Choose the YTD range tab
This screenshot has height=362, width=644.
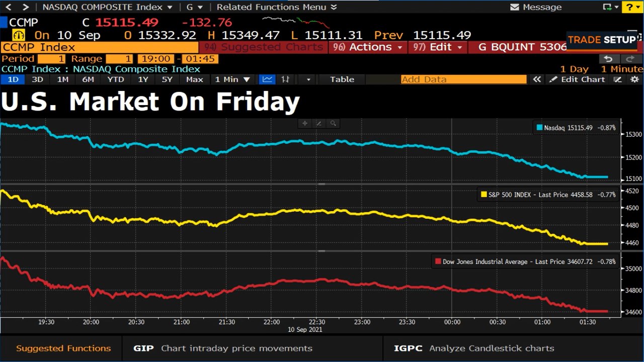point(116,79)
